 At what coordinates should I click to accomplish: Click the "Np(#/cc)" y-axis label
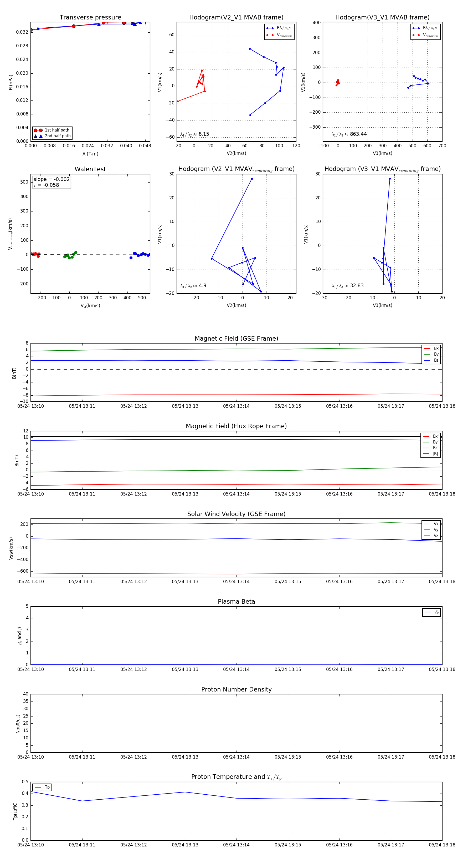click(18, 724)
